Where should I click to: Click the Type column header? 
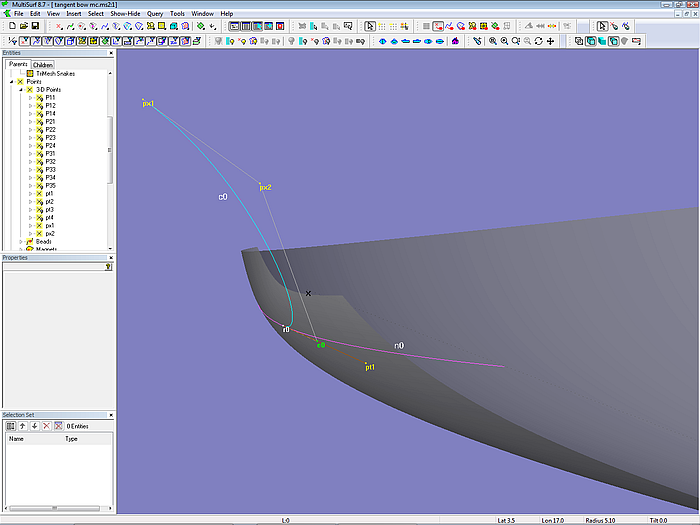pyautogui.click(x=71, y=438)
